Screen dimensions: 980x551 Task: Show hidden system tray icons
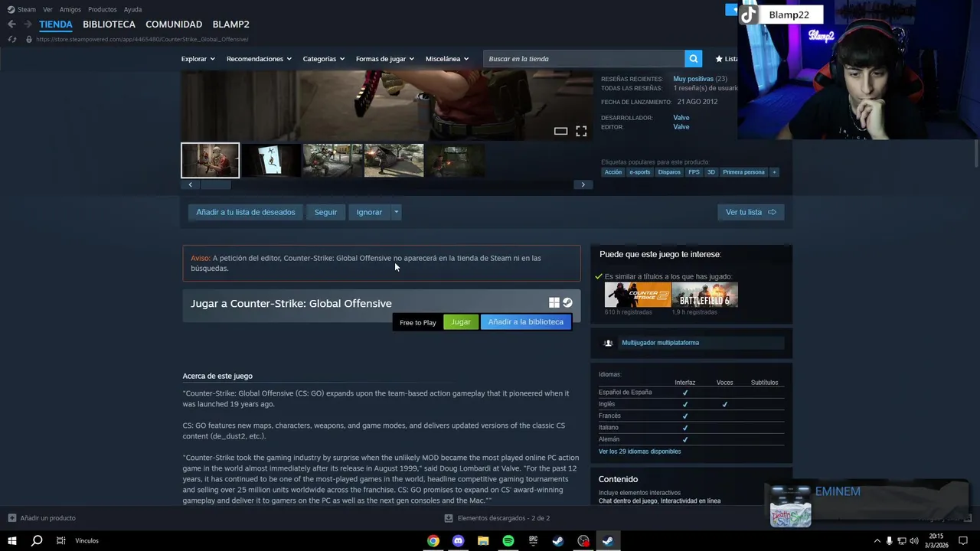(x=877, y=541)
